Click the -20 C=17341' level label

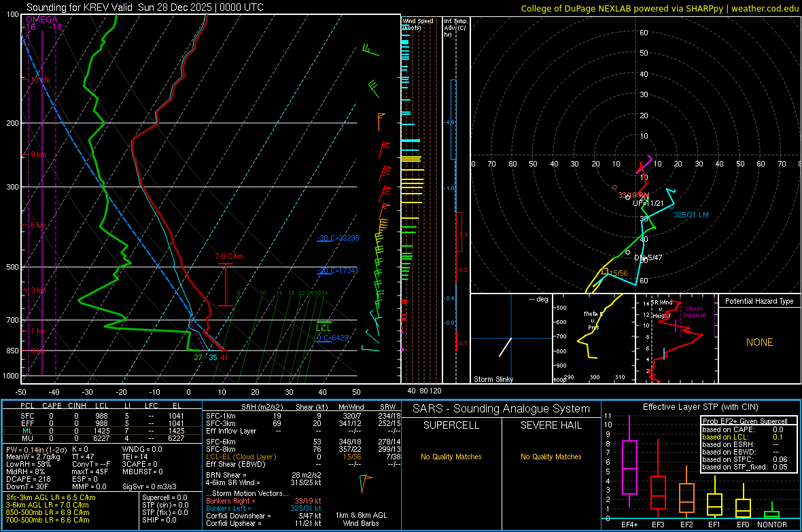click(338, 270)
